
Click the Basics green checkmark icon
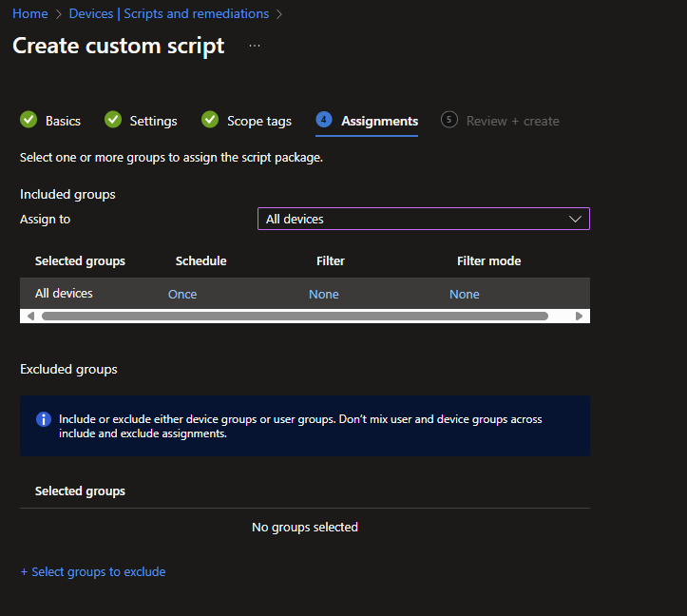coord(29,120)
